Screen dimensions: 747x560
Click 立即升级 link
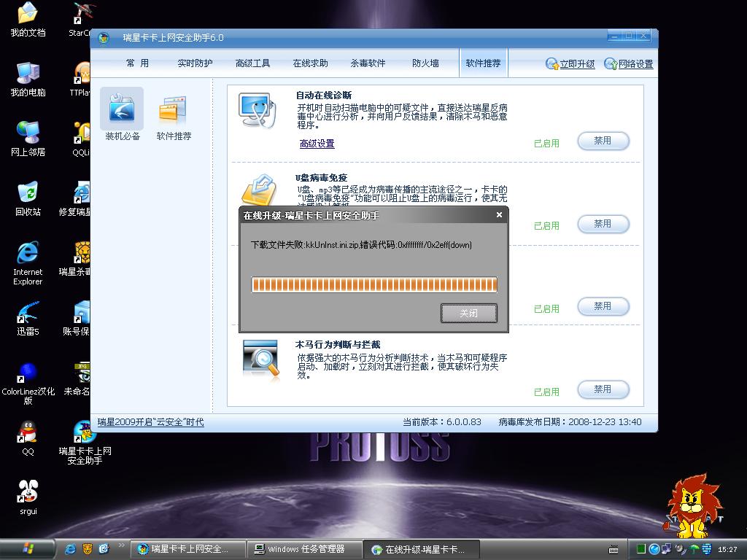pyautogui.click(x=570, y=64)
